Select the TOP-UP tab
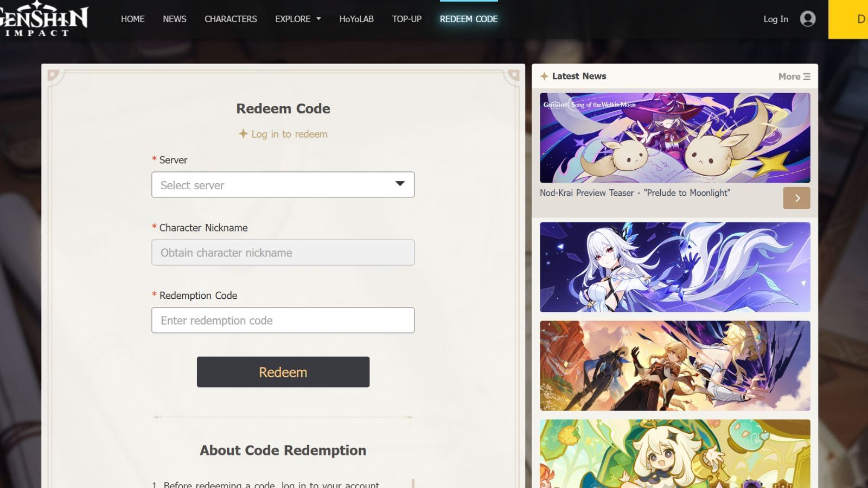This screenshot has height=488, width=868. click(x=406, y=19)
